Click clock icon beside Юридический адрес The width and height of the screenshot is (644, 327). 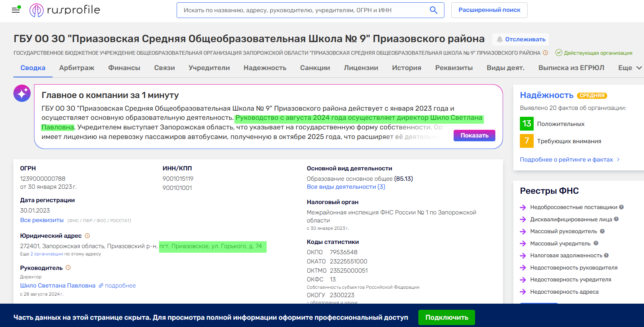click(87, 236)
